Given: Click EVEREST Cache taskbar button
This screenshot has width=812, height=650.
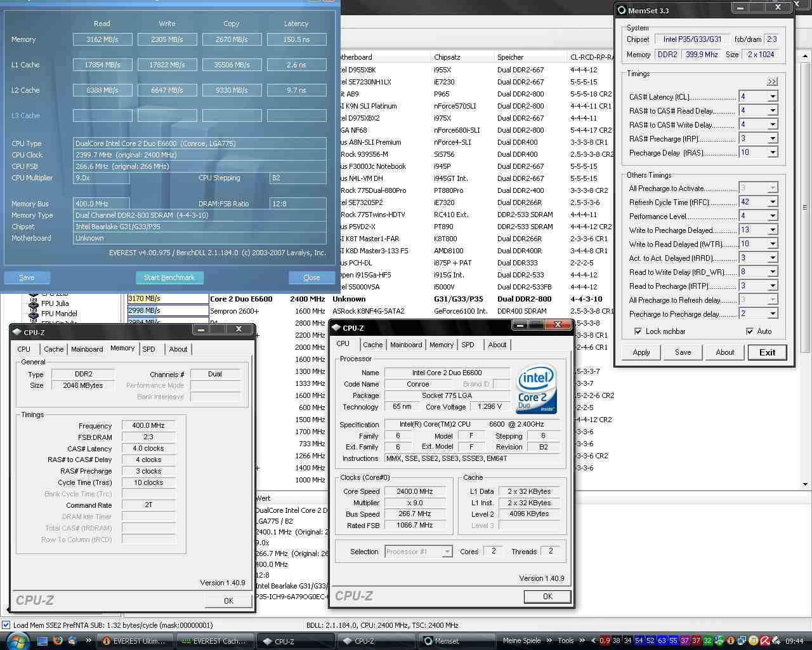Looking at the screenshot, I should pos(215,641).
